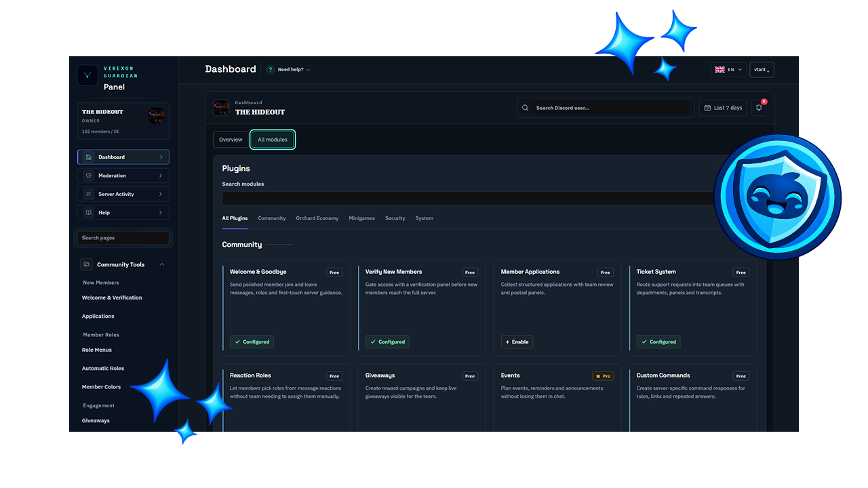The image size is (868, 488).
Task: Click the Search pages sidebar field
Action: pyautogui.click(x=123, y=238)
